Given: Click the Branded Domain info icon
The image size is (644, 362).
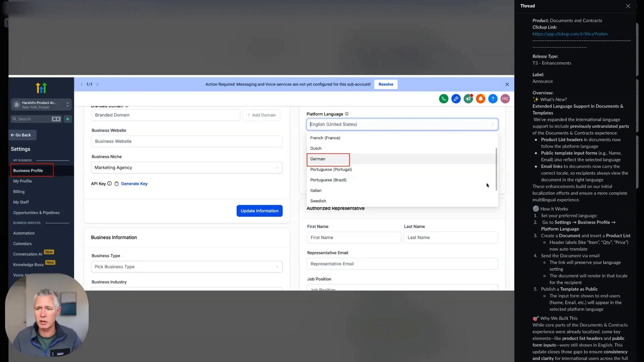Looking at the screenshot, I should click(127, 106).
